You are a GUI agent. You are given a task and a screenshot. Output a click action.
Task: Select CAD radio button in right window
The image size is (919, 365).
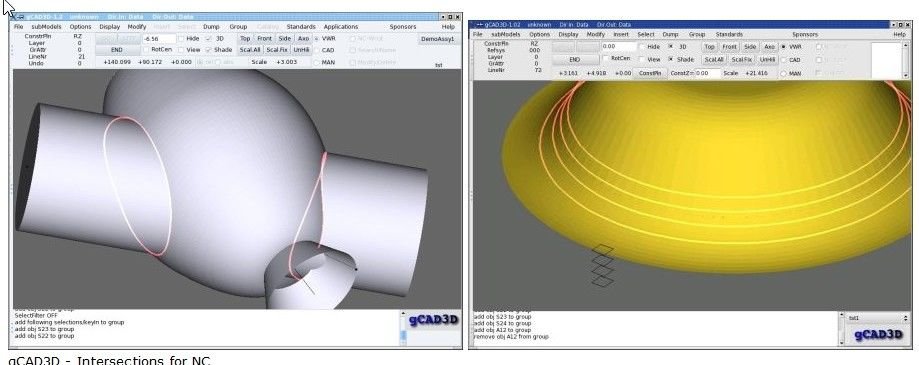click(783, 60)
